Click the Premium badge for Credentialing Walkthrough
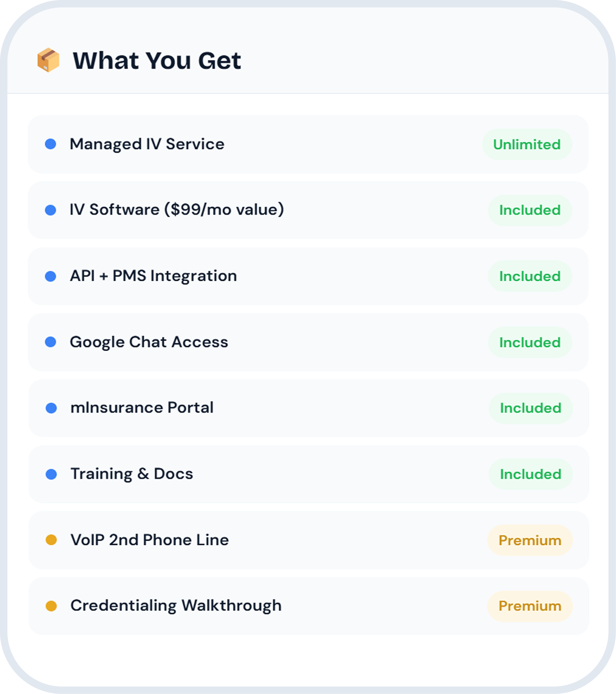Image resolution: width=616 pixels, height=694 pixels. (530, 606)
